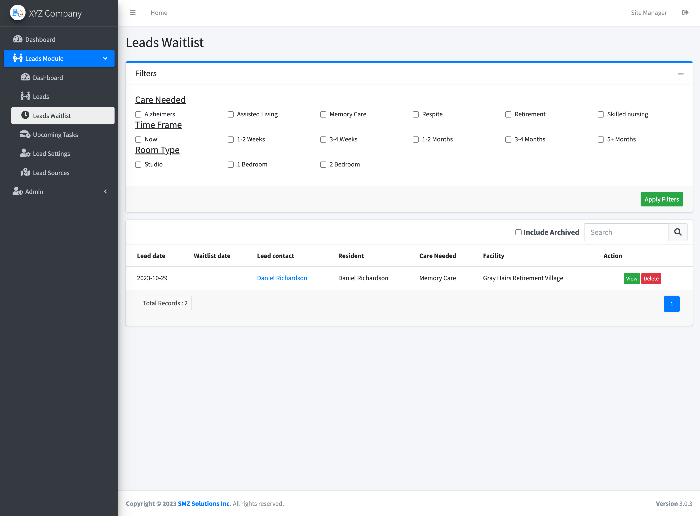Check the Memory Care filter checkbox
The image size is (700, 516).
(323, 114)
